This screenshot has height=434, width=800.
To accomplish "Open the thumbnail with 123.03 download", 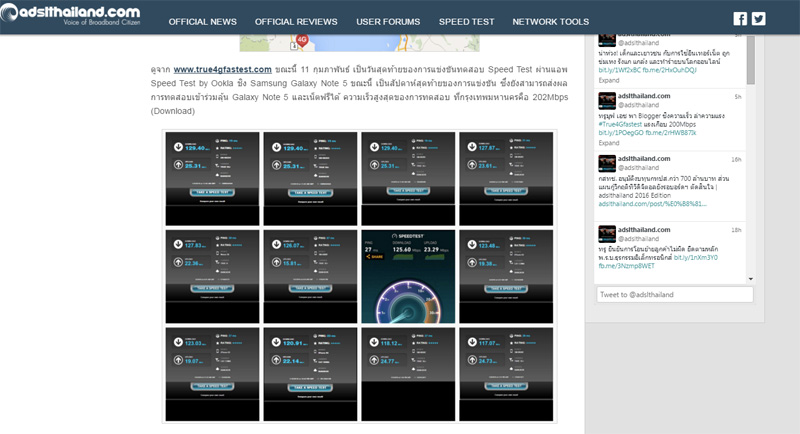I will pyautogui.click(x=212, y=374).
